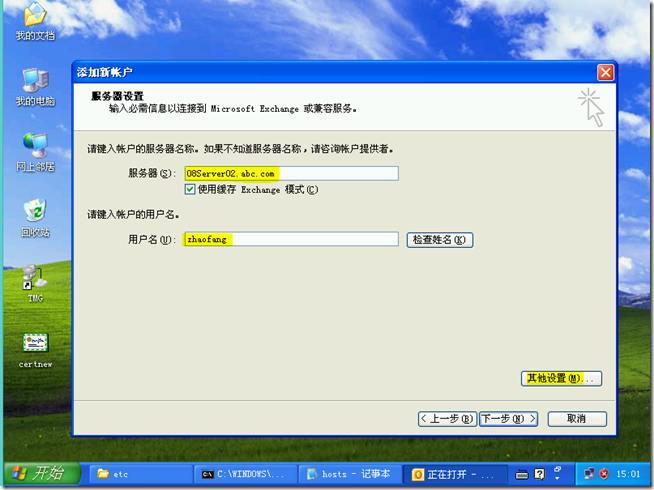Proceed with 下一步 button
This screenshot has width=654, height=490.
pos(508,419)
